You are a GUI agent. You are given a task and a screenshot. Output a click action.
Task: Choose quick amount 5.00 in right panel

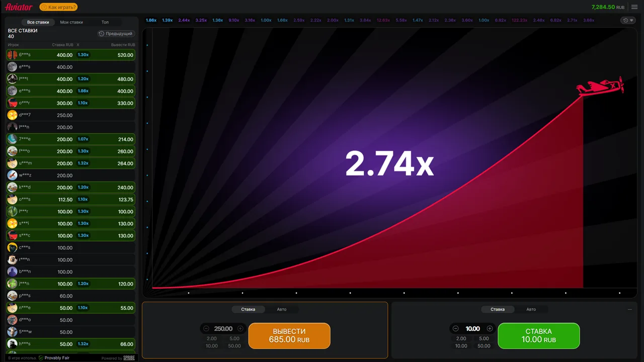[484, 338]
